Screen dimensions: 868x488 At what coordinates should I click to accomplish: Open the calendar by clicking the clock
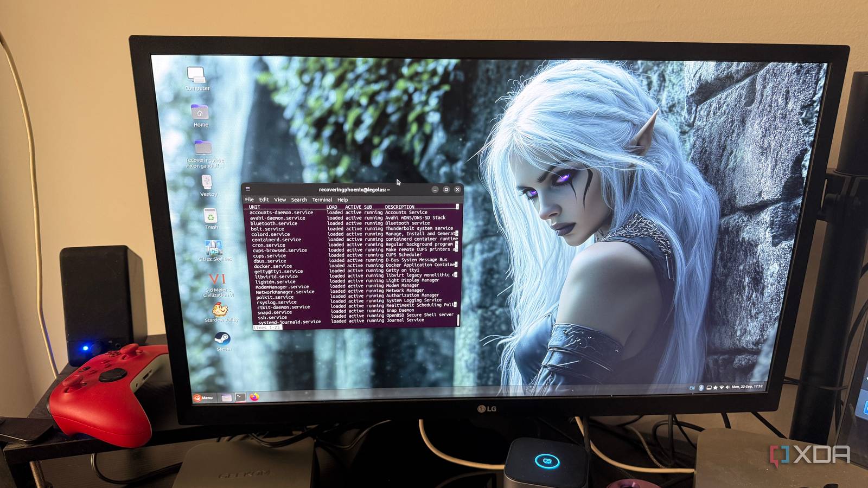pos(747,387)
